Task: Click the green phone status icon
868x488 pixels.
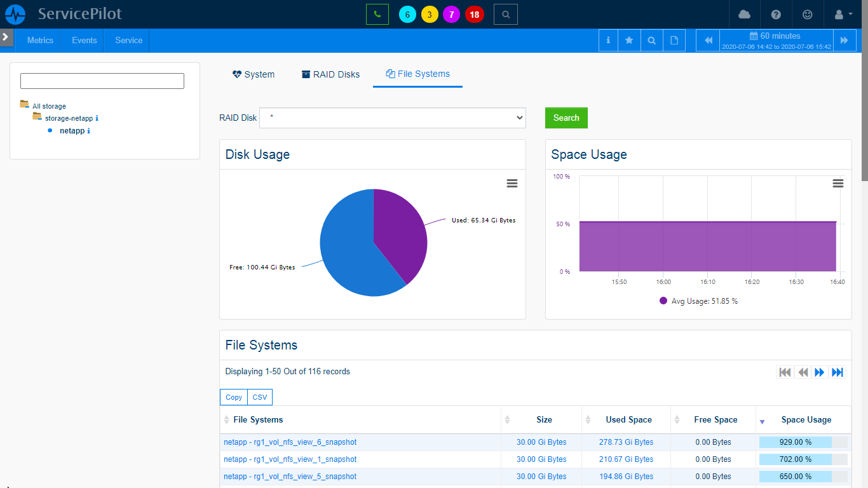Action: pyautogui.click(x=377, y=13)
